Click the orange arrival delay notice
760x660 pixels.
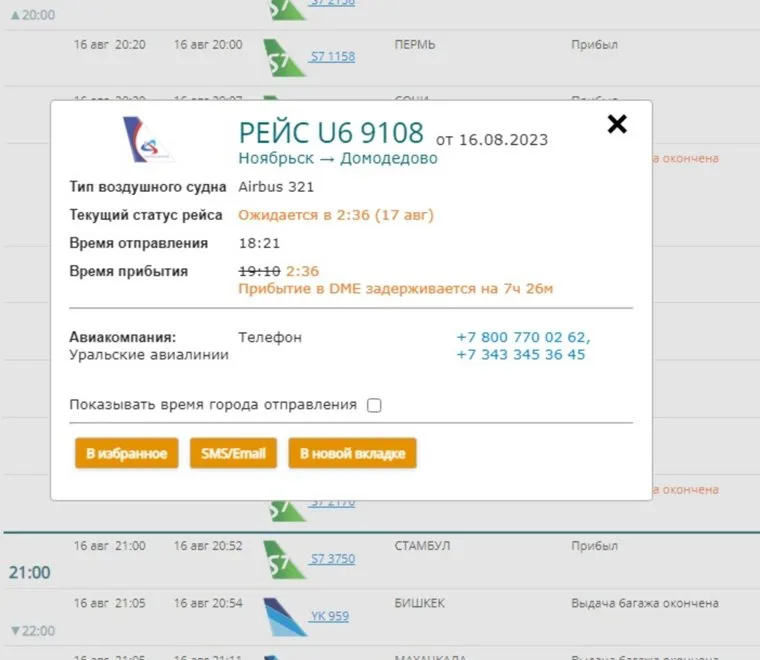click(395, 289)
